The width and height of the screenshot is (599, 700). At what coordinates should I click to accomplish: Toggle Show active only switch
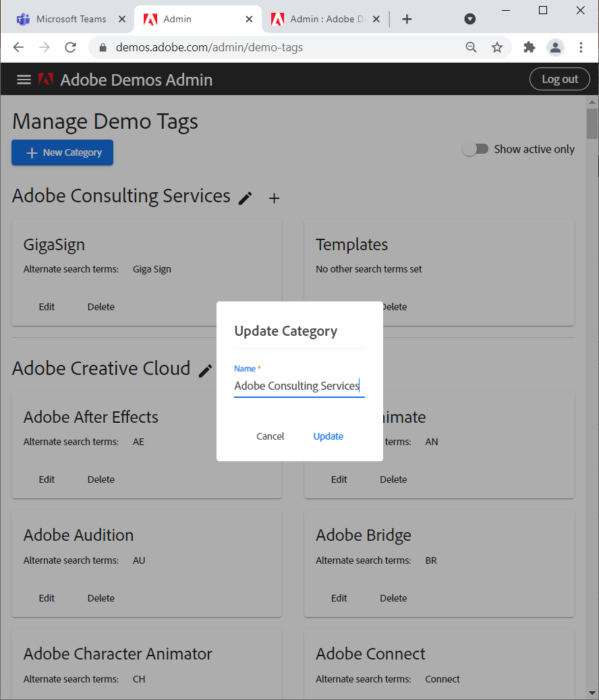476,148
